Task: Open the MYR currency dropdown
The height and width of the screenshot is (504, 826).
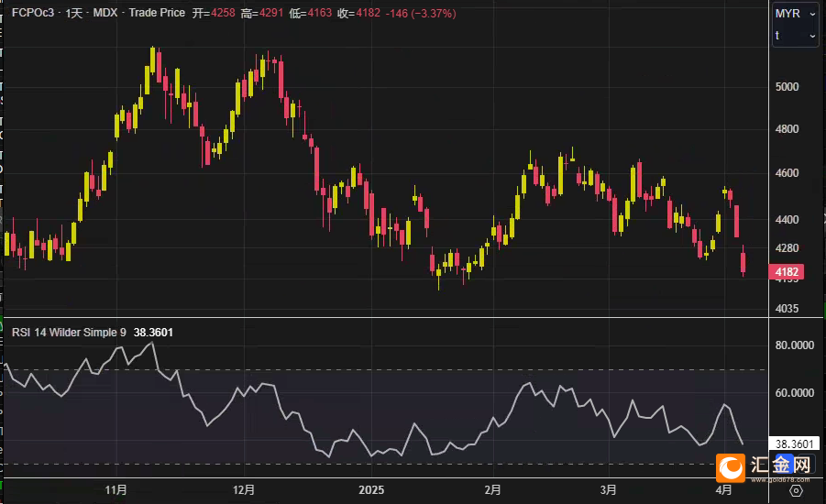Action: 796,14
